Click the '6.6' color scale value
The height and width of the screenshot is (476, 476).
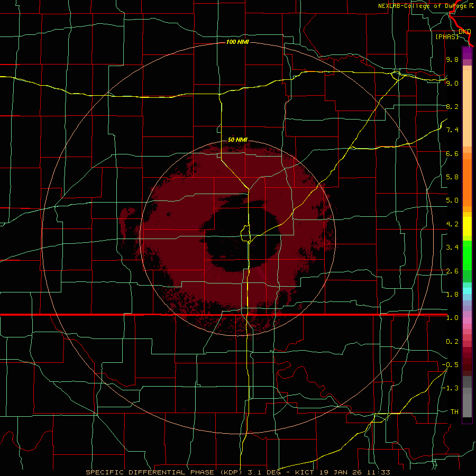pos(452,153)
